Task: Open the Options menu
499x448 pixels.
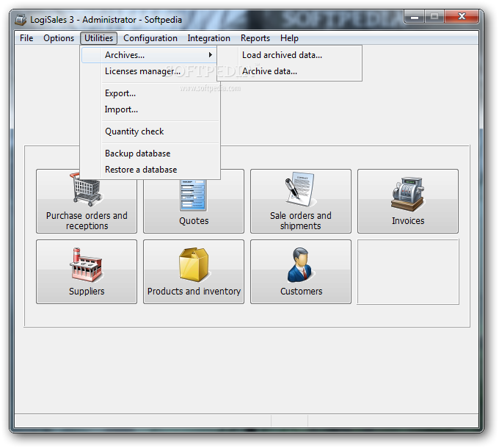Action: (x=59, y=38)
